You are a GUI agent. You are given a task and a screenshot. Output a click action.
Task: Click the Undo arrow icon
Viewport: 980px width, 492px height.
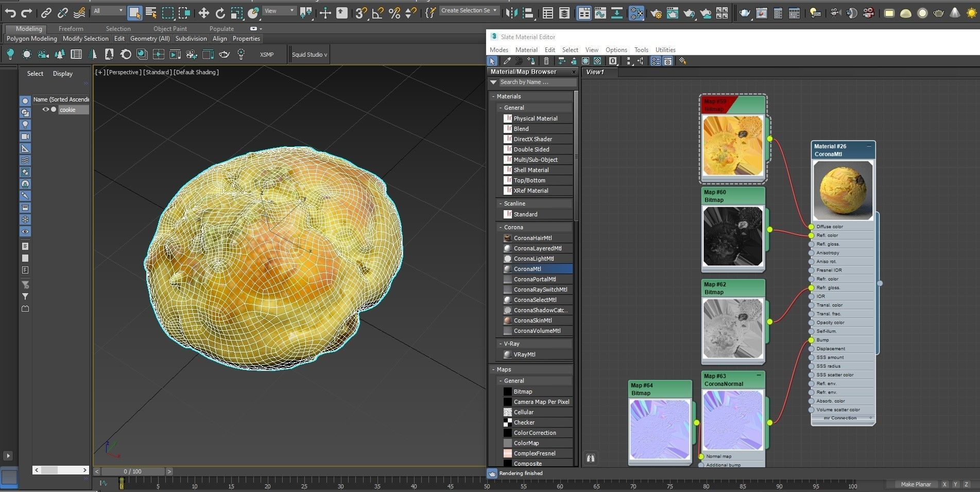(10, 13)
